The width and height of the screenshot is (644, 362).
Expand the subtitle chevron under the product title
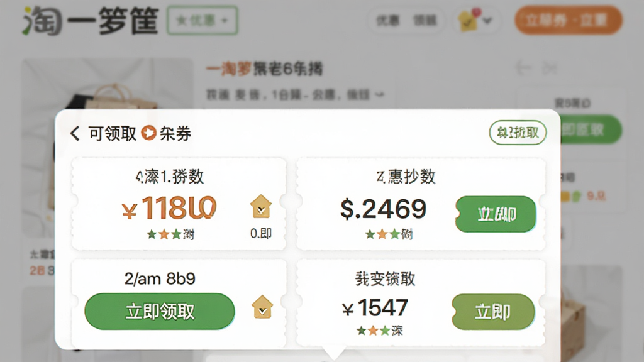point(379,95)
